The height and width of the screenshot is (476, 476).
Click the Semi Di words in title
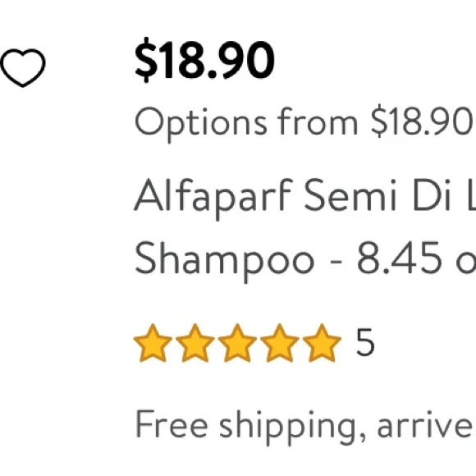[x=378, y=195]
